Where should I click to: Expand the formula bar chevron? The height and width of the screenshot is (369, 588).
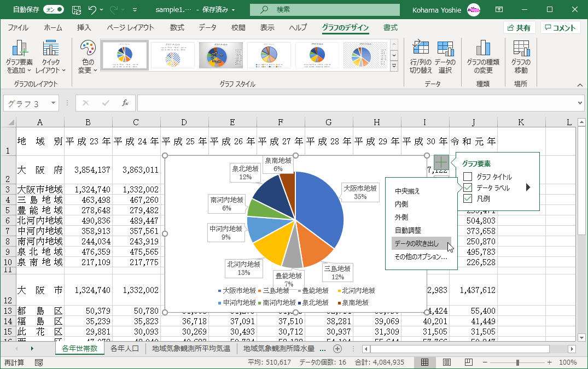(580, 103)
